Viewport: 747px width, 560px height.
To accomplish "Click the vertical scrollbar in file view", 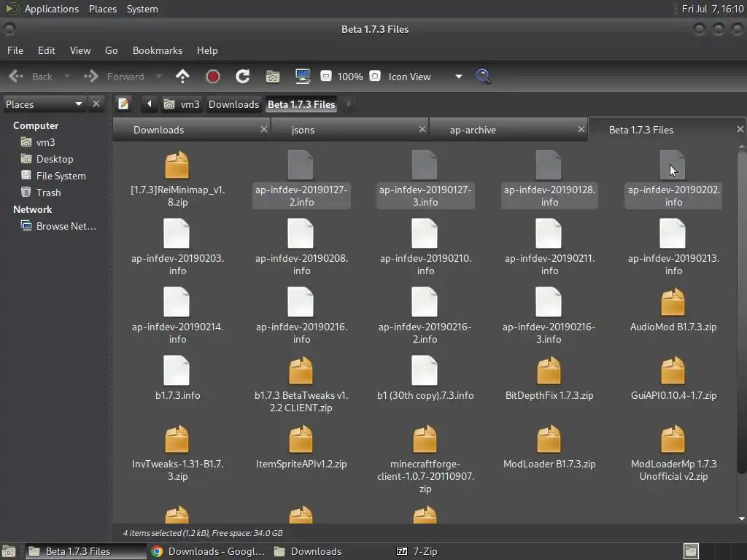I will [x=741, y=312].
